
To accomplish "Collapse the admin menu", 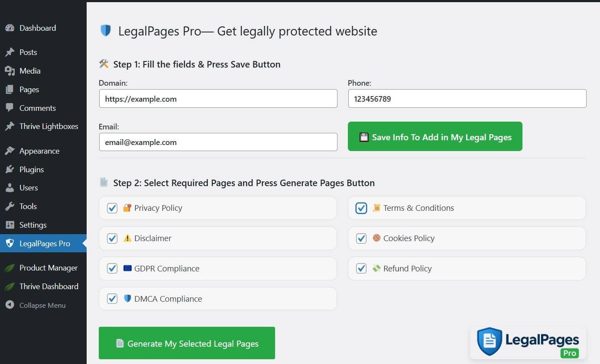I will tap(10, 305).
